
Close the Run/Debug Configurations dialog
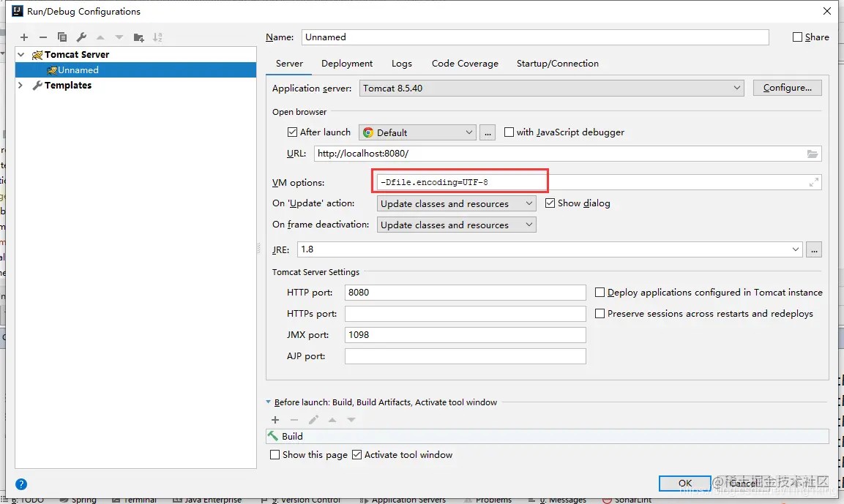(x=827, y=11)
